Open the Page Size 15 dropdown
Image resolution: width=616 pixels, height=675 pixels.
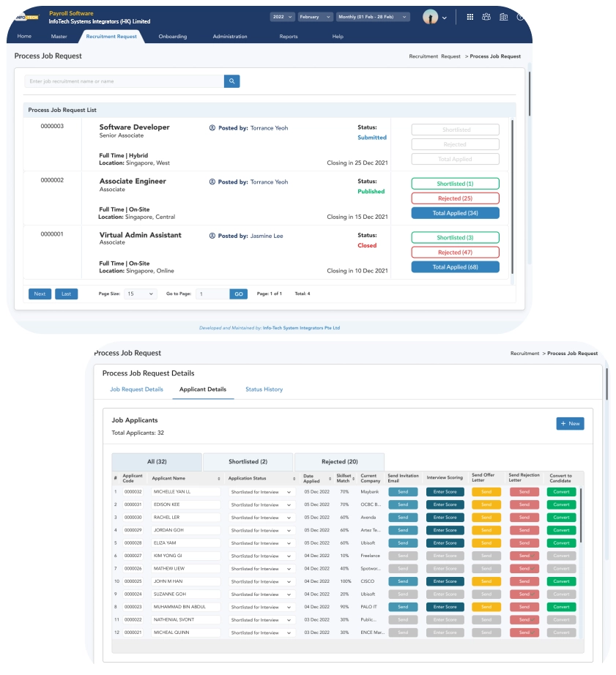(x=140, y=294)
